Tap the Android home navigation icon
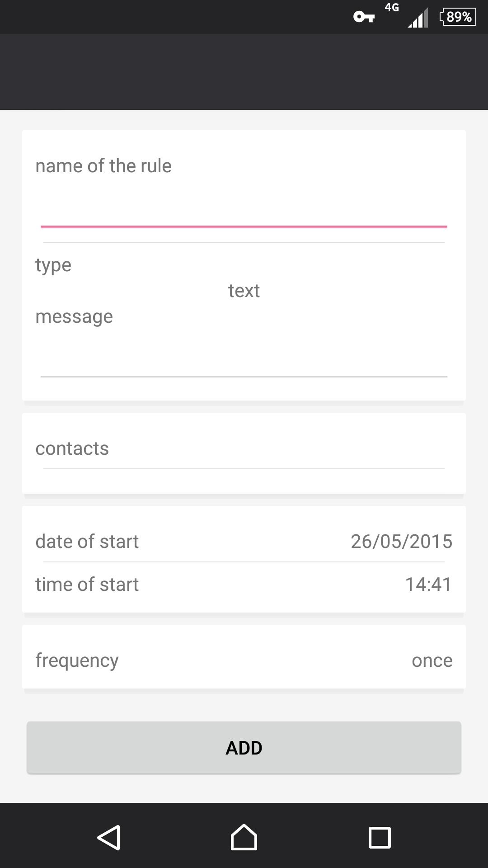Viewport: 488px width, 868px height. click(x=244, y=837)
